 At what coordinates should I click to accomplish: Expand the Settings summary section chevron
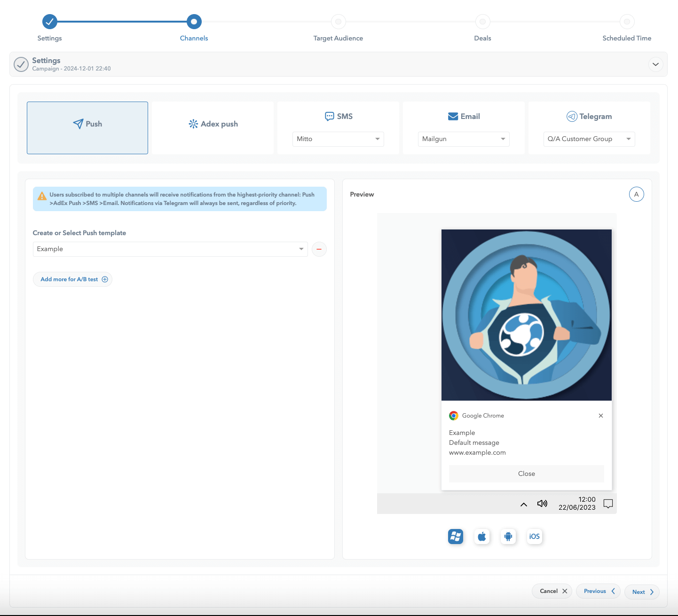click(655, 64)
